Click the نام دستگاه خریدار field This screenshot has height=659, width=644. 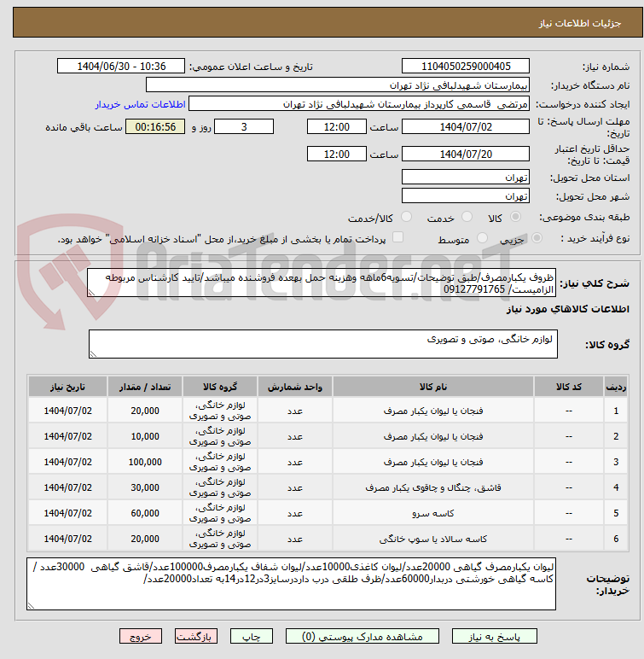[x=337, y=85]
